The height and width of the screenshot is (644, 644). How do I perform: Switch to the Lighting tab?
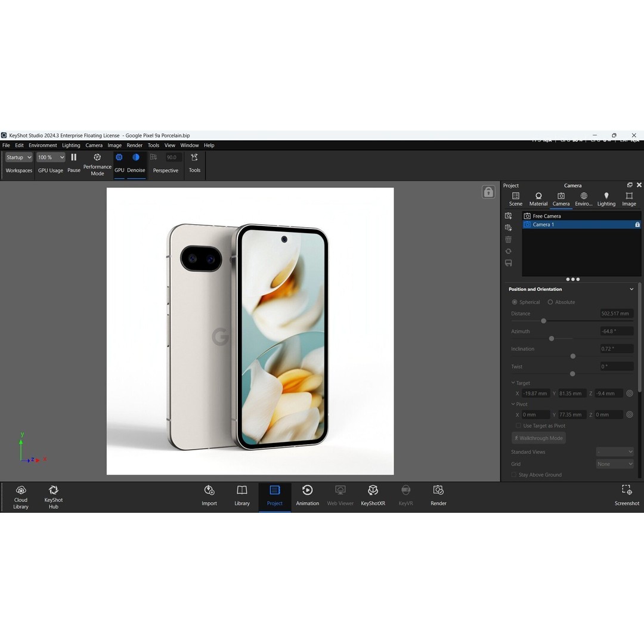pyautogui.click(x=606, y=199)
